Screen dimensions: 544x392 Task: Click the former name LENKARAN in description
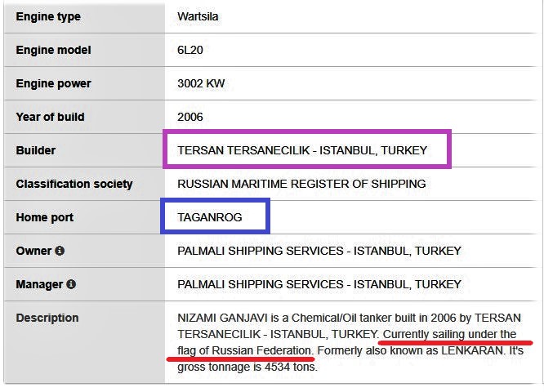(x=472, y=350)
